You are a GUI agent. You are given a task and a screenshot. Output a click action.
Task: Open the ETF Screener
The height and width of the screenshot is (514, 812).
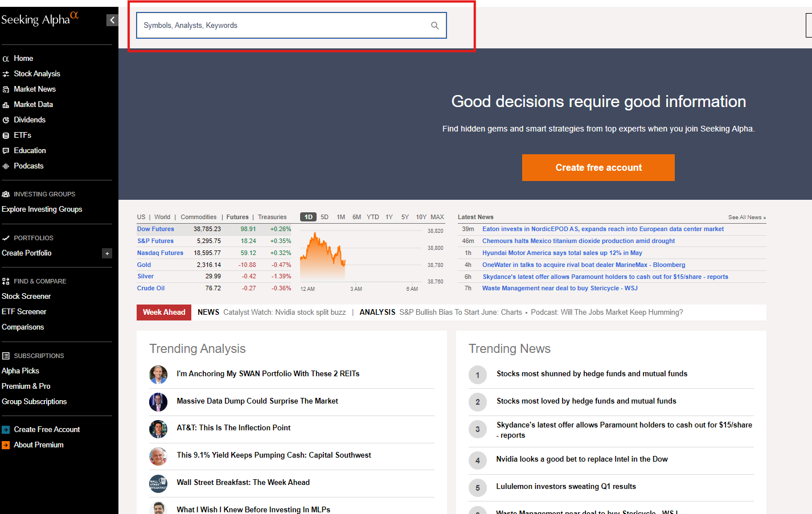[x=24, y=311]
